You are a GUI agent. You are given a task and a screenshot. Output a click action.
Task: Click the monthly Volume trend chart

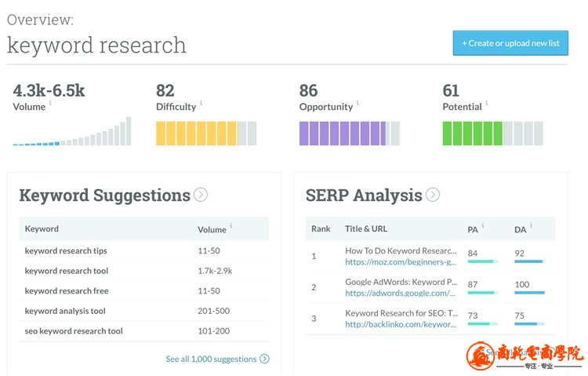tap(72, 132)
